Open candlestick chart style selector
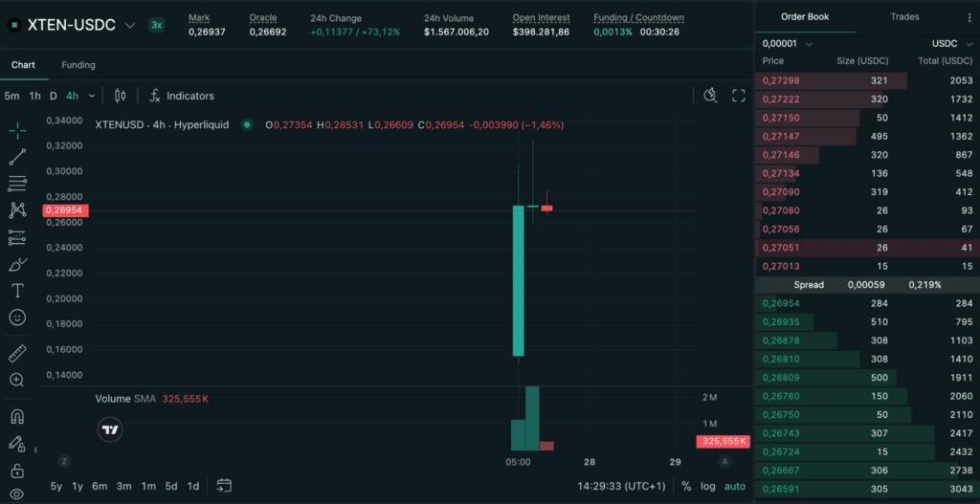Image resolution: width=980 pixels, height=504 pixels. 120,96
